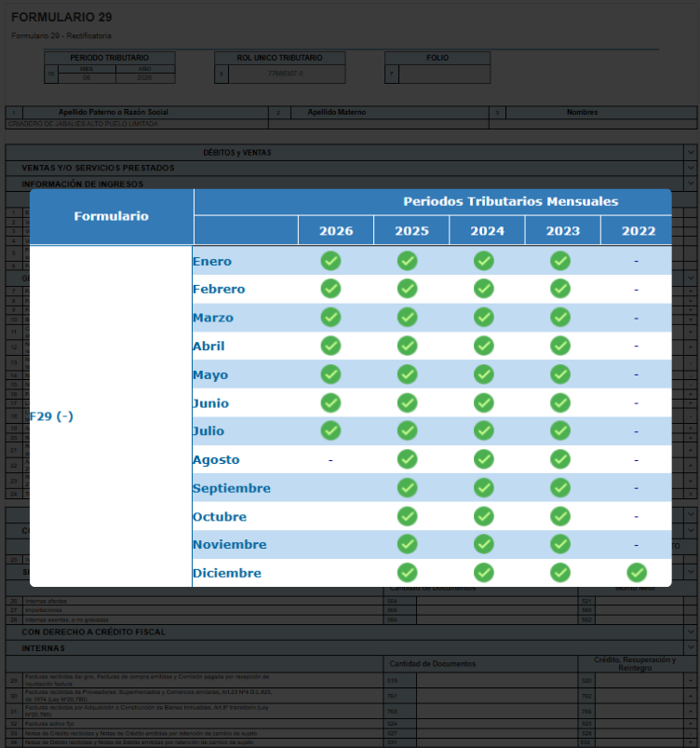This screenshot has width=700, height=748.
Task: Click the Enero 2022 dash cell
Action: click(x=636, y=262)
